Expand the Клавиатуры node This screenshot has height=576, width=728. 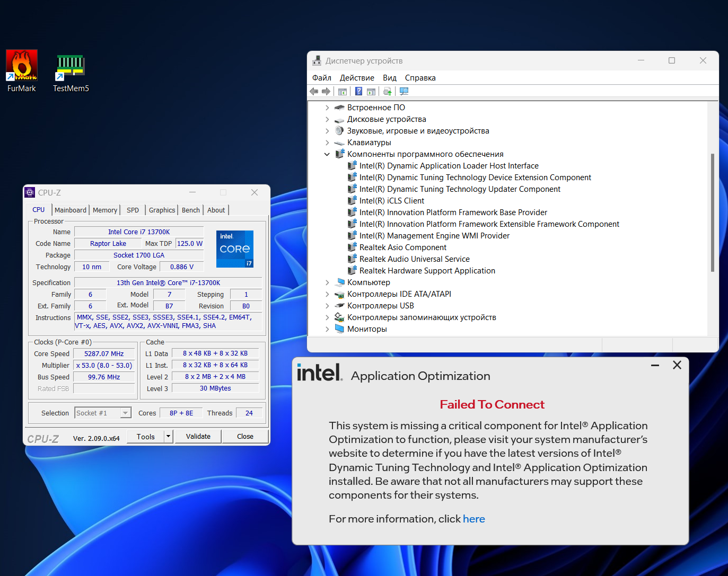327,143
